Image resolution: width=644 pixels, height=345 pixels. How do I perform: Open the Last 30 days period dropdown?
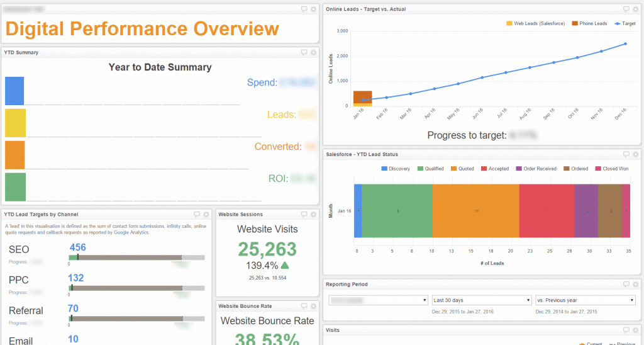point(482,300)
